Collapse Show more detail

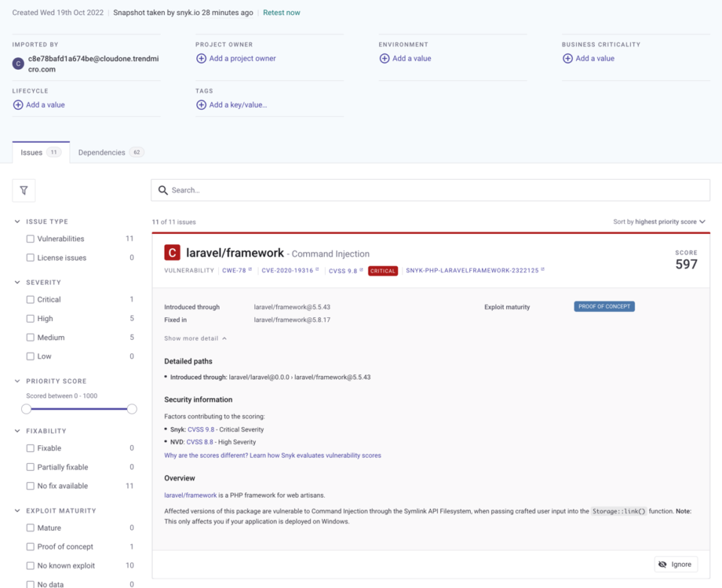196,338
